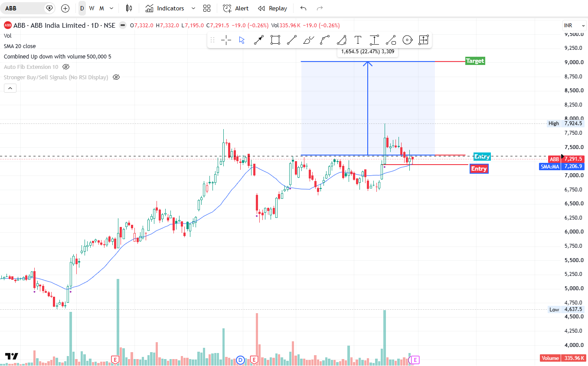Open the Indicators dialog
Screen dimensions: 588x366
165,8
